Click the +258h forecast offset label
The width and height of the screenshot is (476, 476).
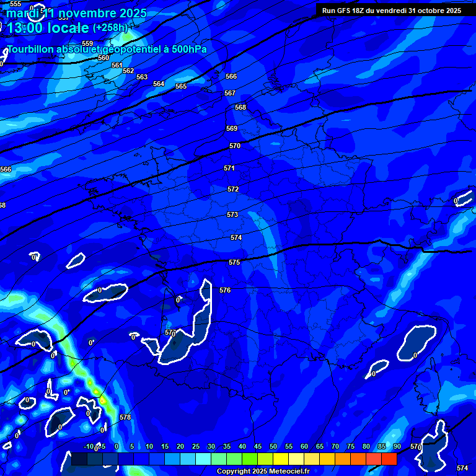[x=110, y=28]
